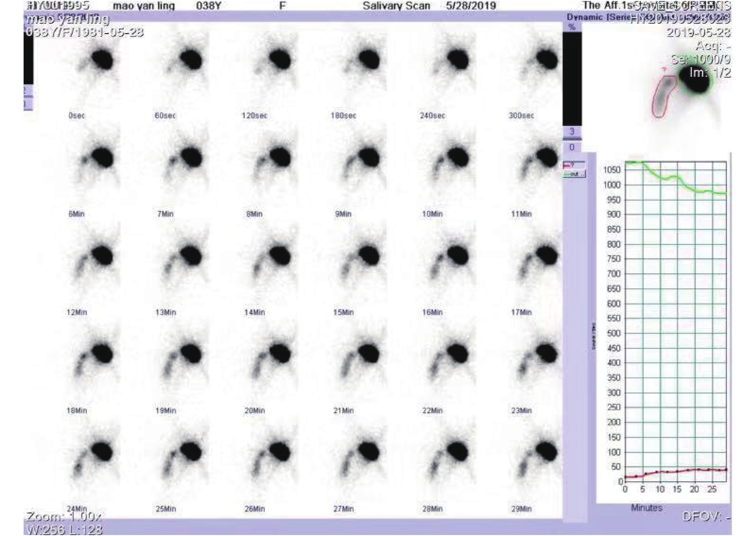Click the Salivary Scan header label
The height and width of the screenshot is (536, 756).
(x=396, y=6)
